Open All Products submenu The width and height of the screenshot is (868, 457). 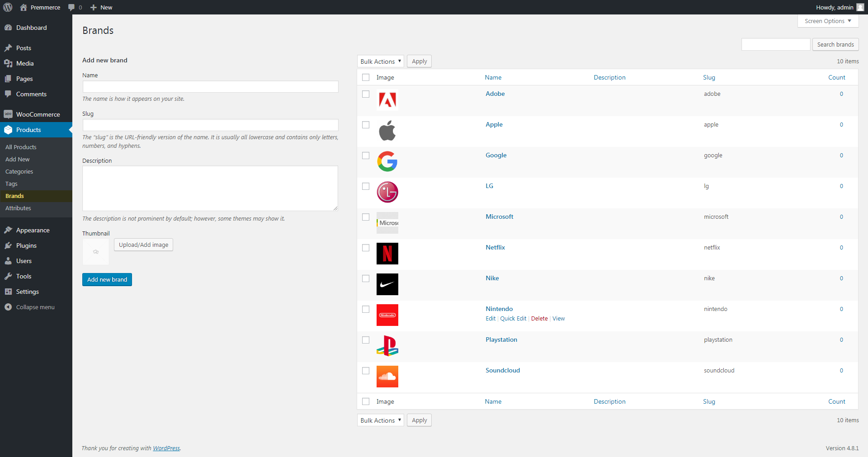(21, 147)
